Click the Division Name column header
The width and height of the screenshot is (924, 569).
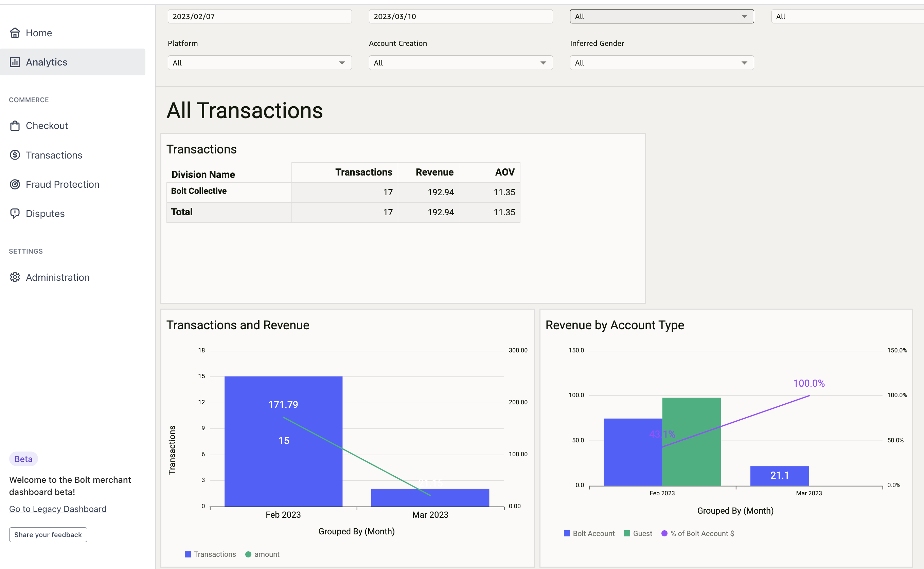203,175
